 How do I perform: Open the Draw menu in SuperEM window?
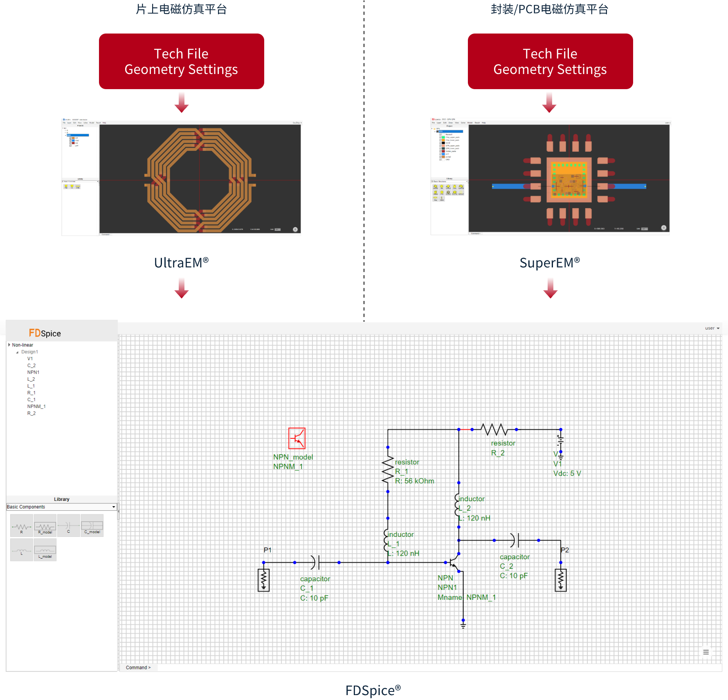click(451, 123)
